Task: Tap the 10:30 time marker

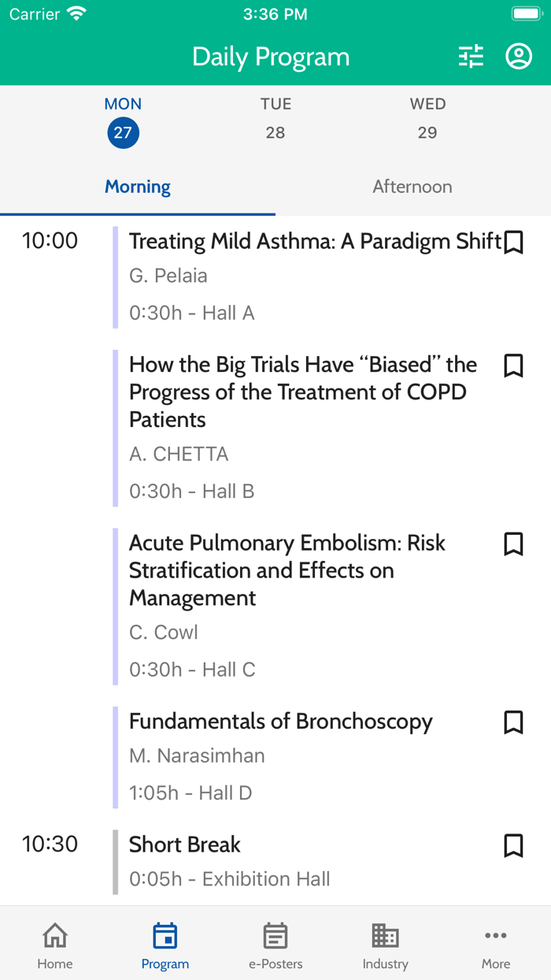Action: [50, 844]
